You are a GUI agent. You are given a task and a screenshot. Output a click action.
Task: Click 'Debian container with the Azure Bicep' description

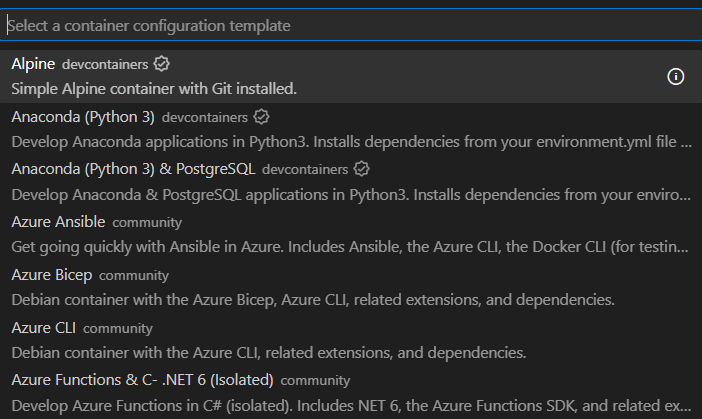click(x=313, y=300)
